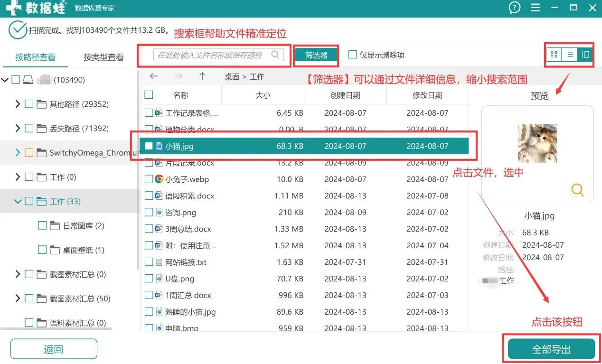
Task: Click the folder icon of 日常图库
Action: [x=55, y=226]
